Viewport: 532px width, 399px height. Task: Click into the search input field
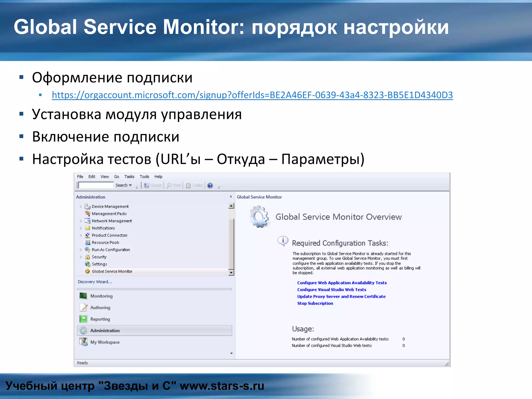[96, 185]
